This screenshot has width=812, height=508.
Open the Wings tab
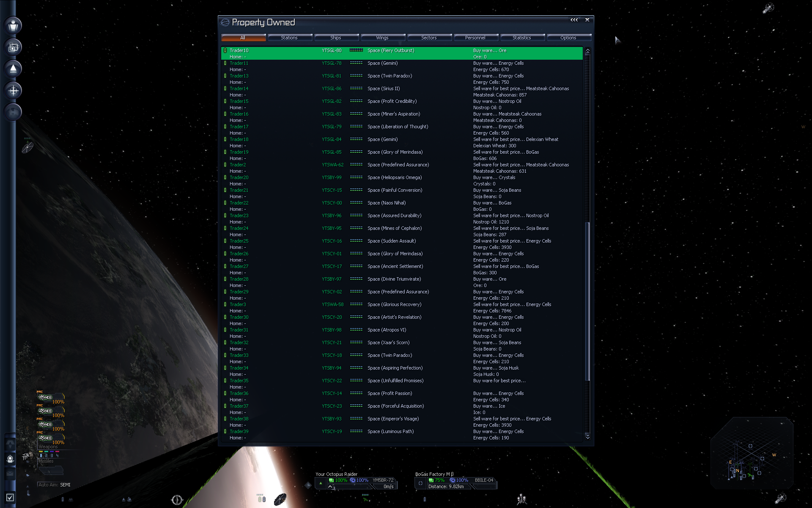click(383, 38)
